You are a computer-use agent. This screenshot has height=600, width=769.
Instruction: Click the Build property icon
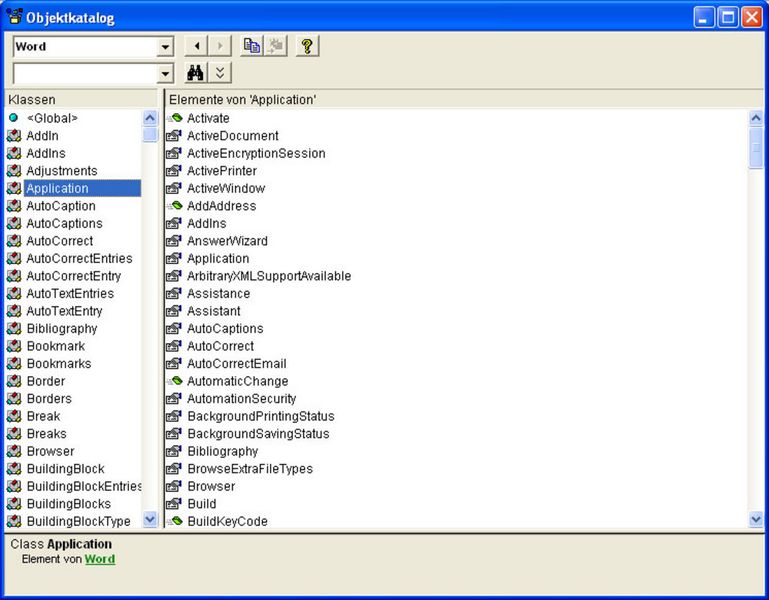click(x=174, y=503)
